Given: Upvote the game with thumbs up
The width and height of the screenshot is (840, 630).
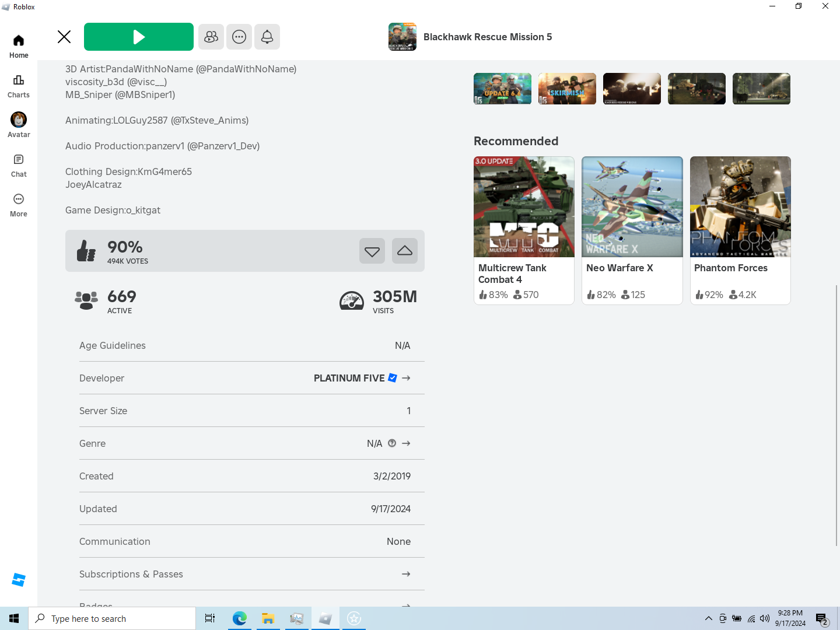Looking at the screenshot, I should click(405, 251).
